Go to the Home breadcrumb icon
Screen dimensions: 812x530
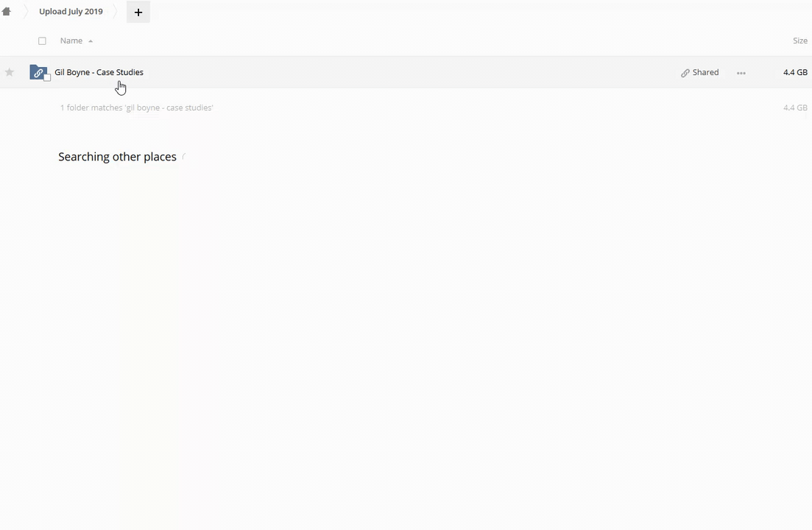coord(6,11)
